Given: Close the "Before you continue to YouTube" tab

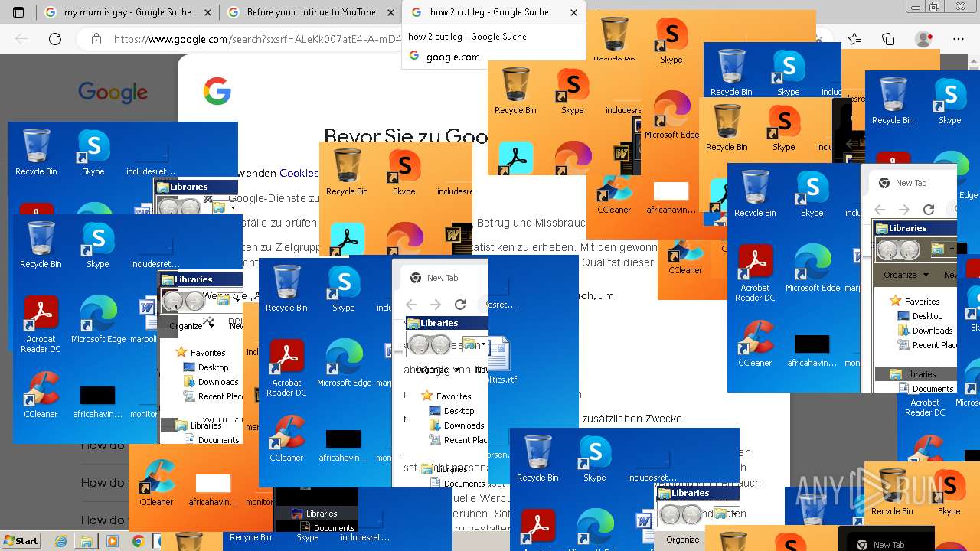Looking at the screenshot, I should coord(390,12).
